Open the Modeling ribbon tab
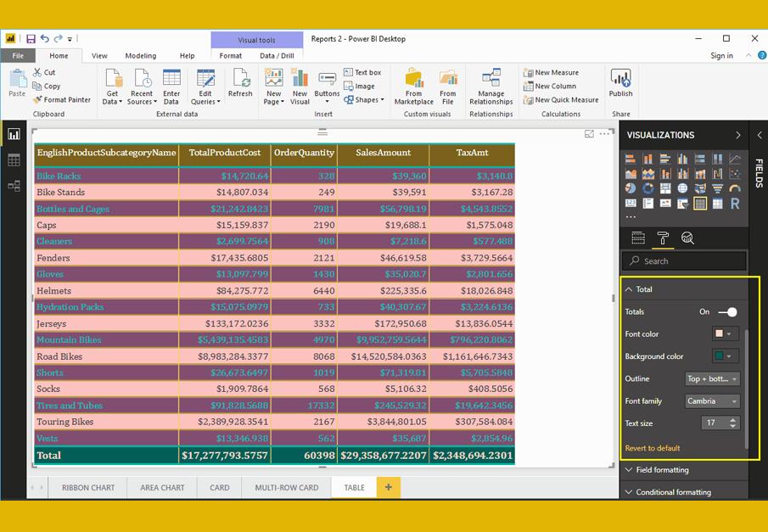 [x=141, y=56]
